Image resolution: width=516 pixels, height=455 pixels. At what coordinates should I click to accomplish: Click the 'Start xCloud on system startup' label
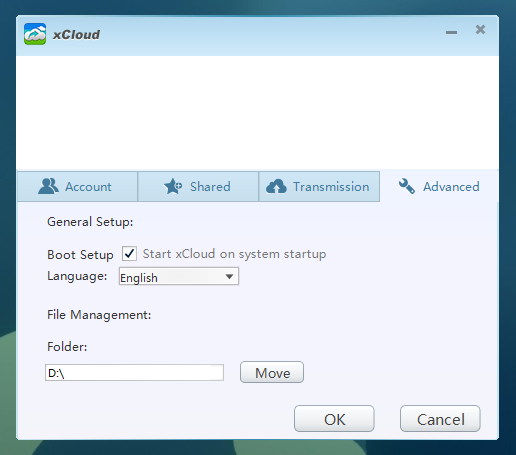coord(234,254)
